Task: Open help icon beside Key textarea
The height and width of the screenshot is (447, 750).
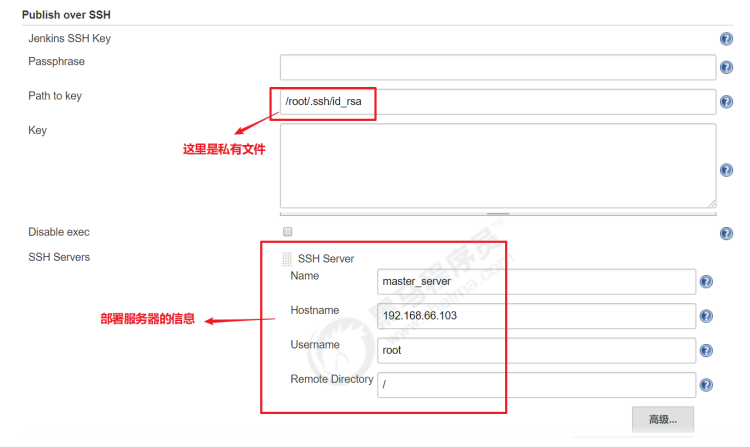Action: tap(726, 170)
